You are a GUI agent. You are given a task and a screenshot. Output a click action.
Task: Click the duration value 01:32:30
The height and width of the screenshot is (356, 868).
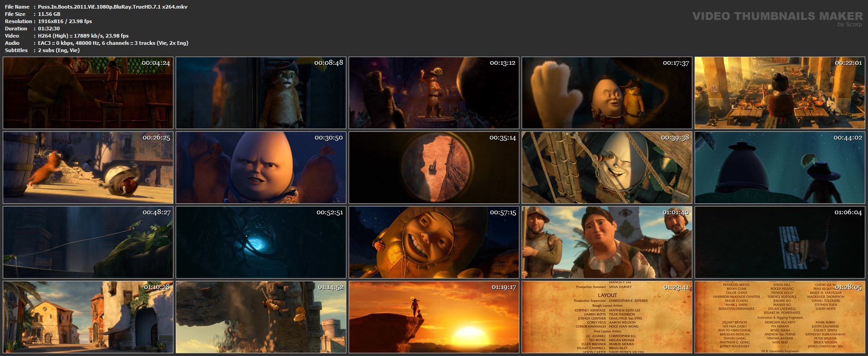coord(49,29)
